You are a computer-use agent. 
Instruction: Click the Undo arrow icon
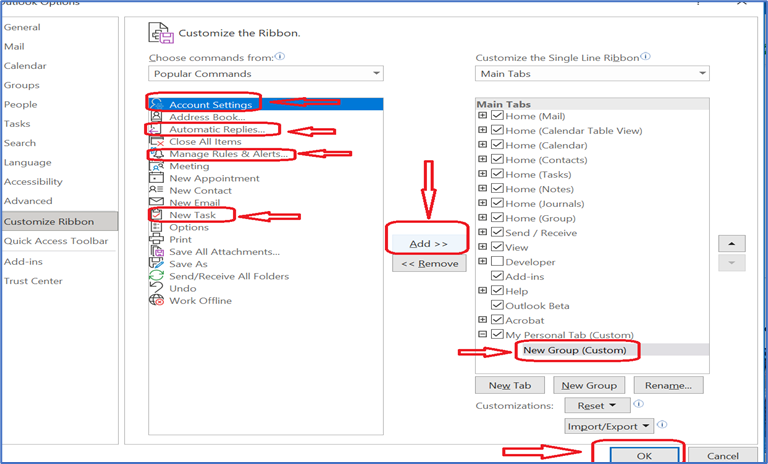coord(156,288)
